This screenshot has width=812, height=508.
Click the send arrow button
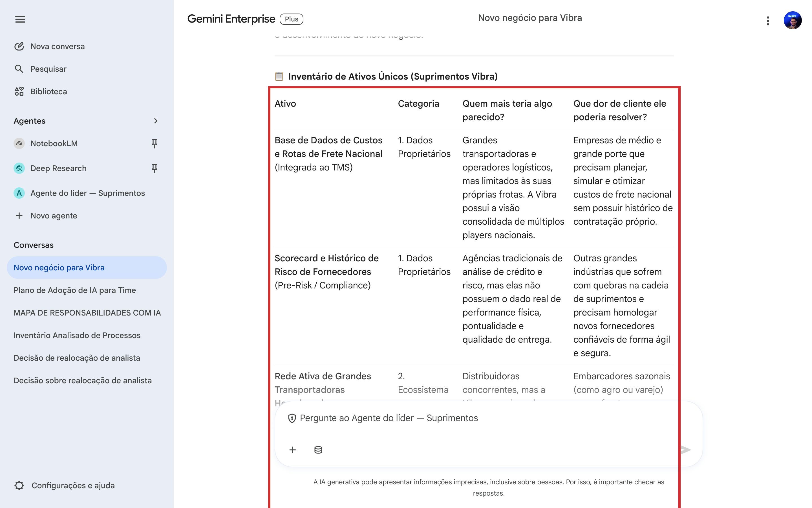click(685, 450)
